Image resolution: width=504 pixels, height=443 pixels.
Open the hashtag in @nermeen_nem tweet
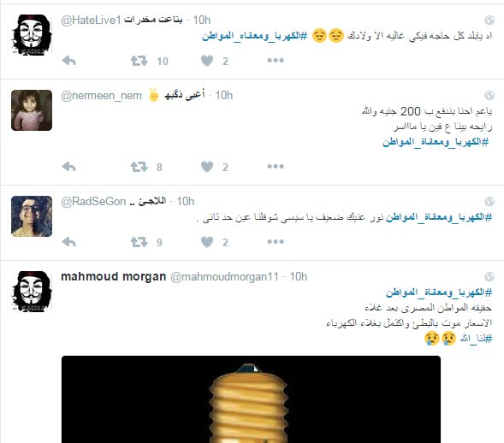point(436,142)
